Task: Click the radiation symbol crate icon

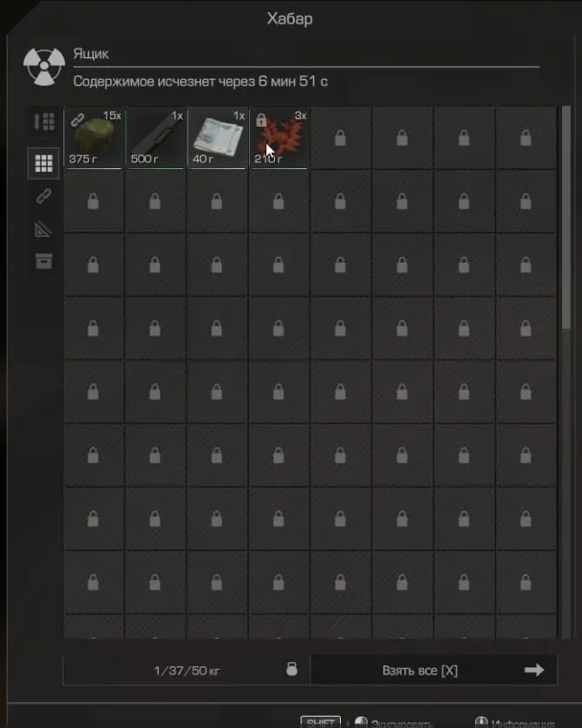Action: [44, 67]
